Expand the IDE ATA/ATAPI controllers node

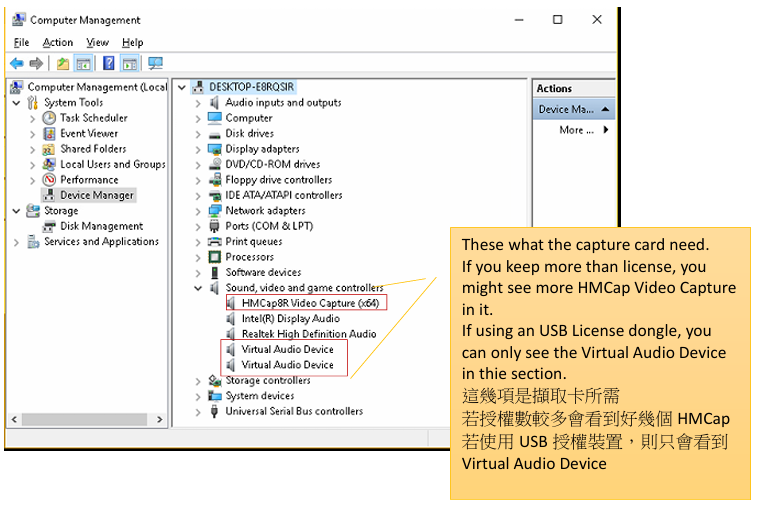[x=198, y=196]
